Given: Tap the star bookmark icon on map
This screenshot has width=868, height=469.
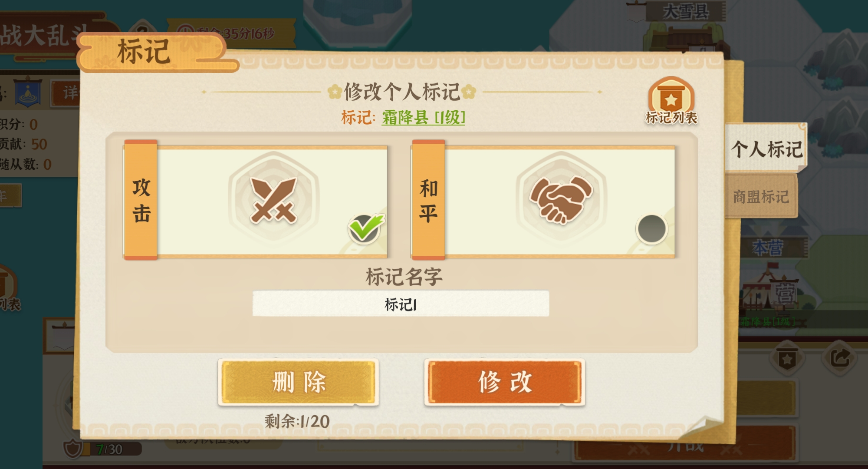Looking at the screenshot, I should (x=787, y=359).
